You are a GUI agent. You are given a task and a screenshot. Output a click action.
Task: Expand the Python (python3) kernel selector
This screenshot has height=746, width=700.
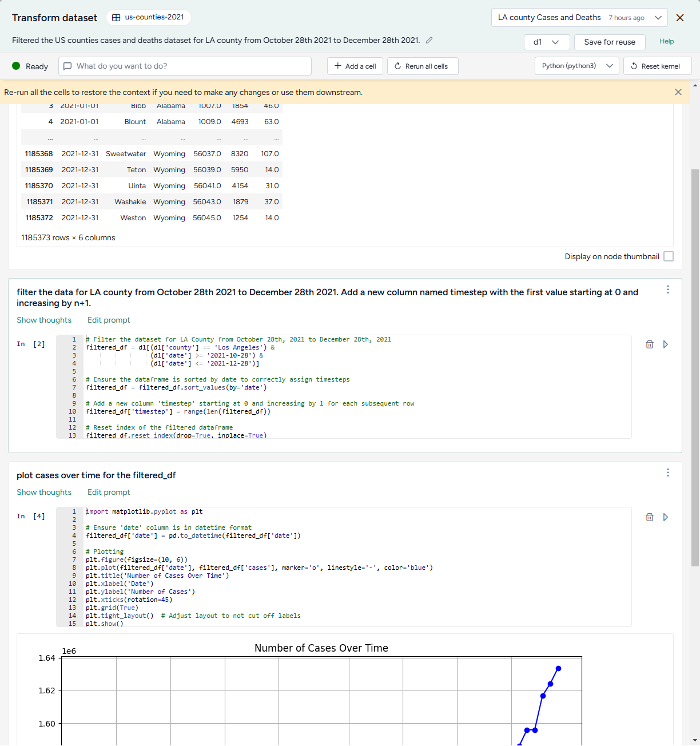pyautogui.click(x=576, y=66)
